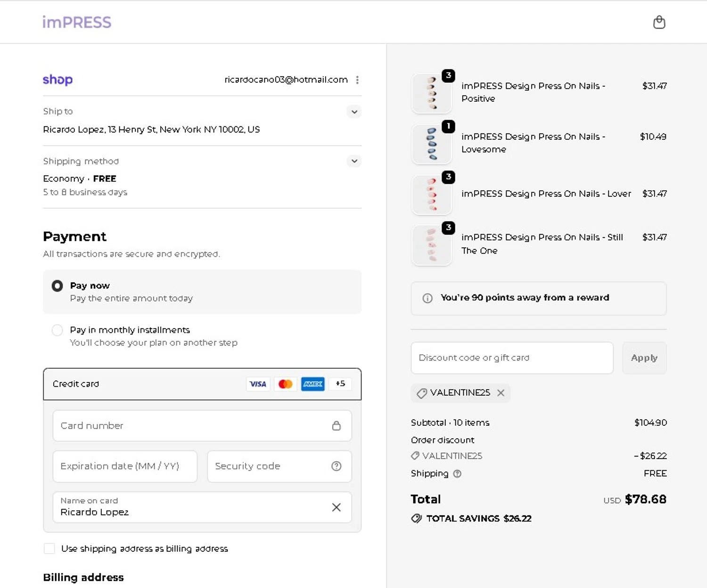Open the shopping bag icon
This screenshot has height=588, width=707.
(659, 22)
